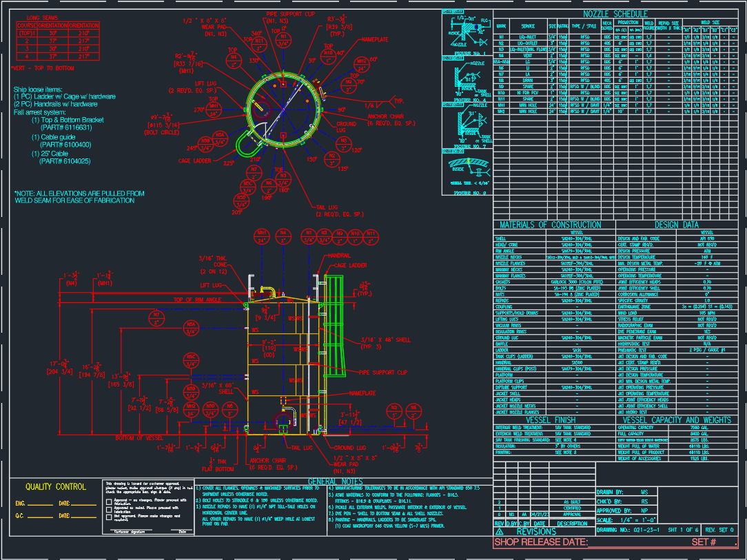Click the red SET # label
This screenshot has height=560, width=747.
coord(704,542)
